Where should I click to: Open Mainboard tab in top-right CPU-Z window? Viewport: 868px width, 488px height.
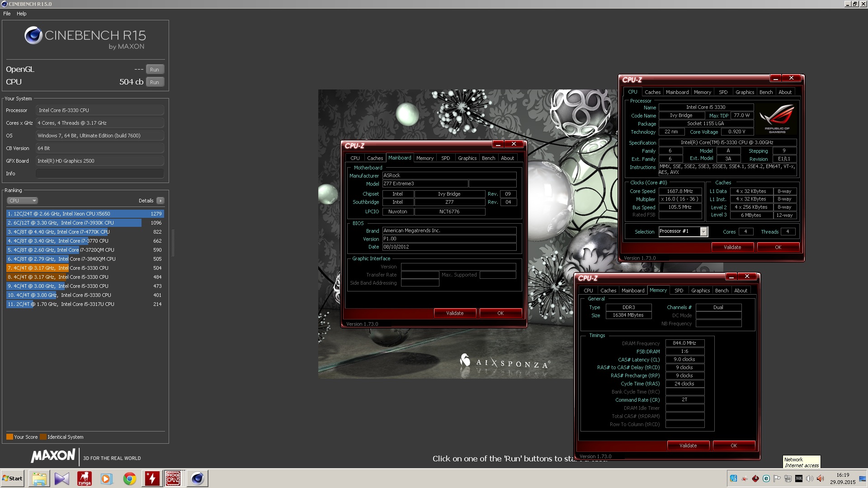(677, 92)
